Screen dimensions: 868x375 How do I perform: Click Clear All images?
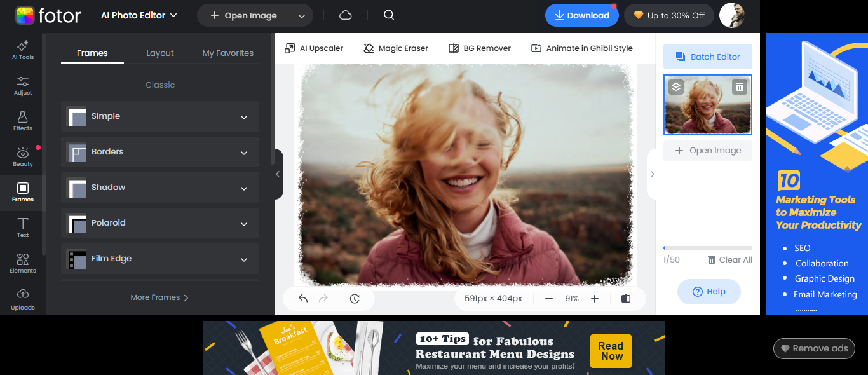[x=730, y=259]
